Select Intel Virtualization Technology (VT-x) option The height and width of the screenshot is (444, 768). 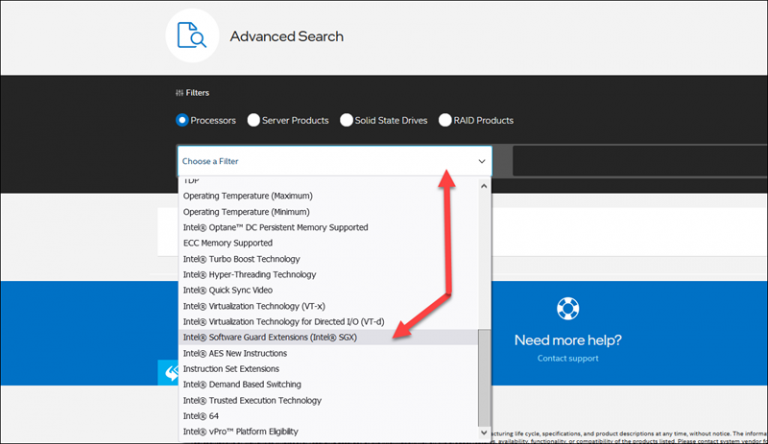coord(254,306)
